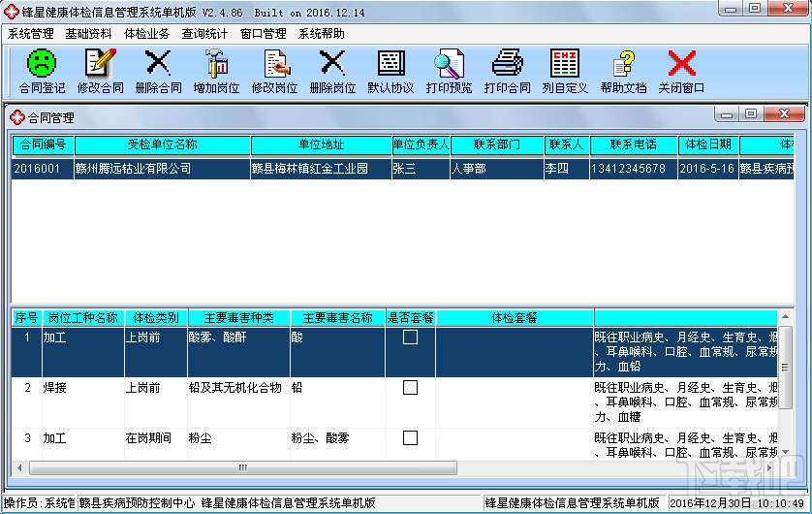Open 打印预览 print preview

point(449,72)
